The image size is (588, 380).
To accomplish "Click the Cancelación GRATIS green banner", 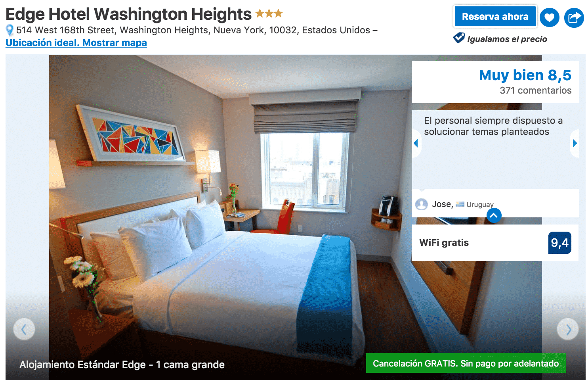I will [466, 363].
